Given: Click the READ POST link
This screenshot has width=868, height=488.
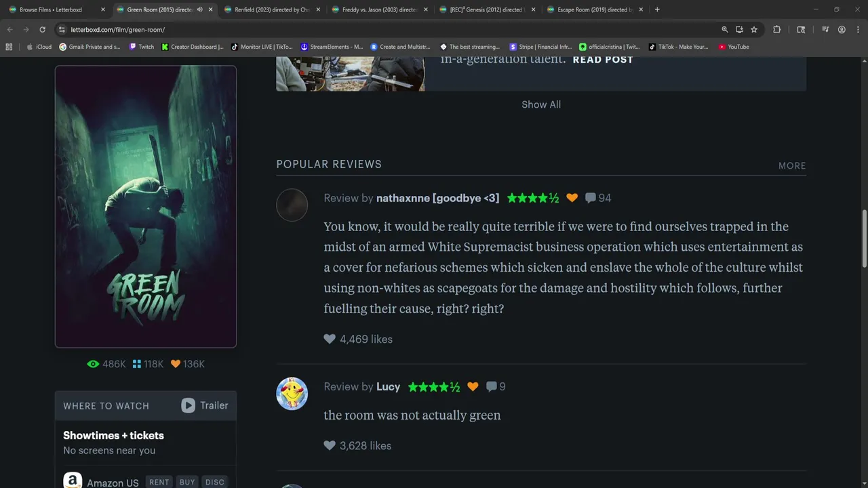Looking at the screenshot, I should 603,60.
